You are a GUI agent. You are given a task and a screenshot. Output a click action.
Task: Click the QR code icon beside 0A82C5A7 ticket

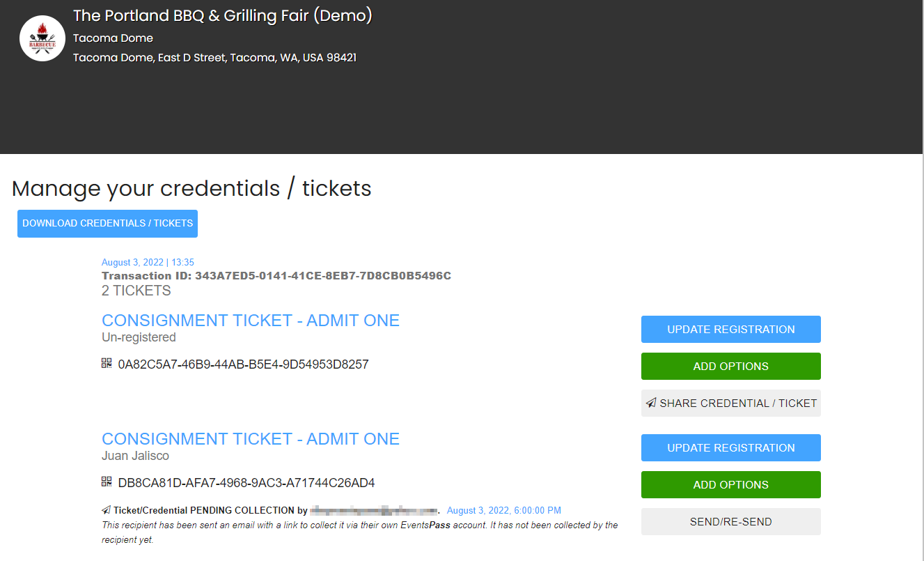(107, 363)
